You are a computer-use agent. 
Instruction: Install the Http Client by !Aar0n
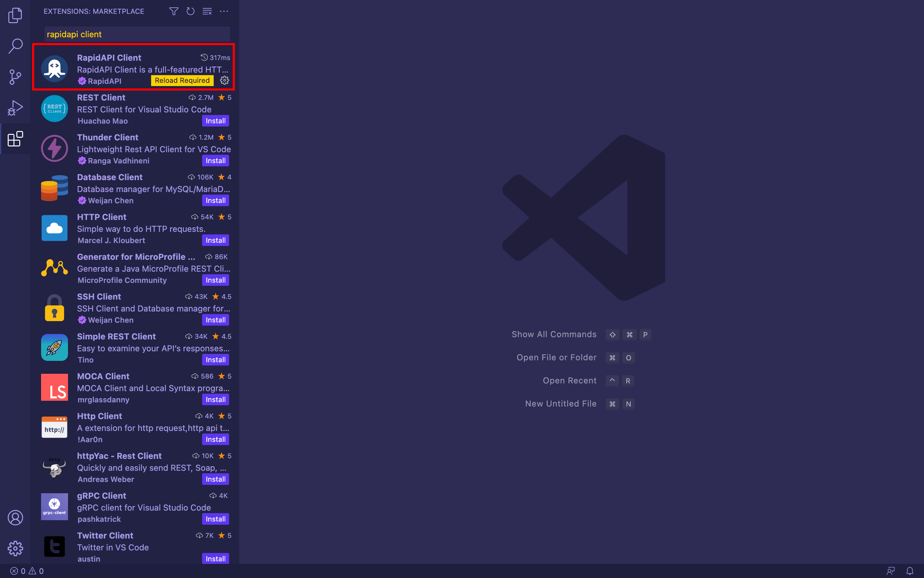coord(215,439)
